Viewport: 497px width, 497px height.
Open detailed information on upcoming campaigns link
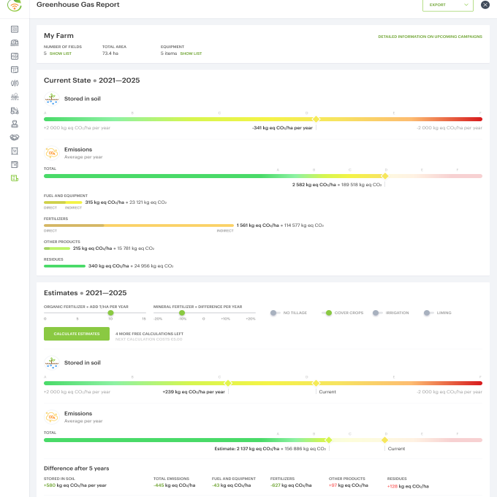(430, 36)
